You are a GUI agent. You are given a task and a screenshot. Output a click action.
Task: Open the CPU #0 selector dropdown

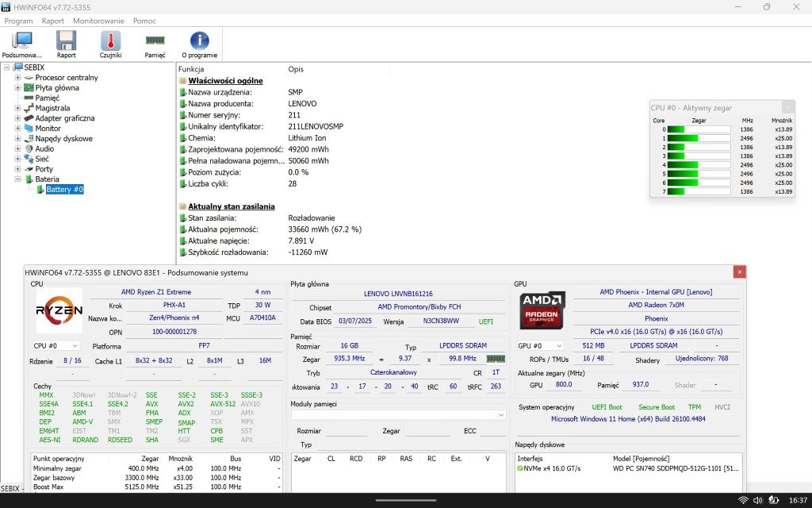[x=56, y=346]
